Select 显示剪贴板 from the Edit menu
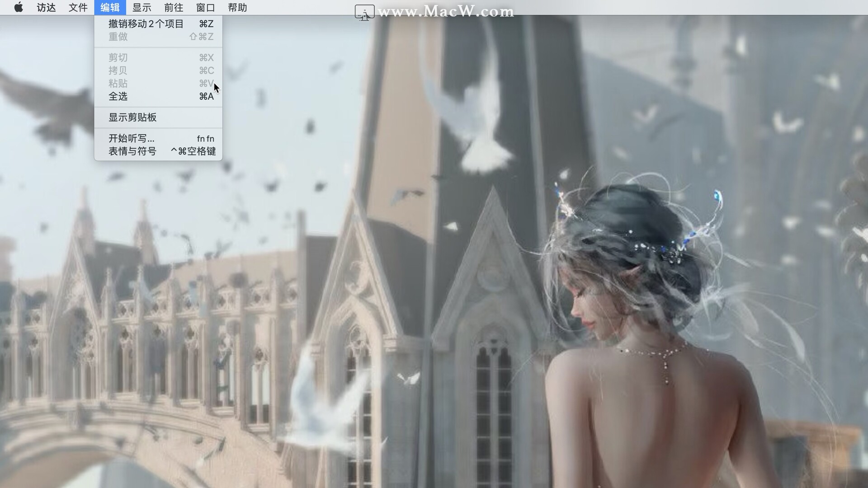This screenshot has height=488, width=868. (132, 117)
